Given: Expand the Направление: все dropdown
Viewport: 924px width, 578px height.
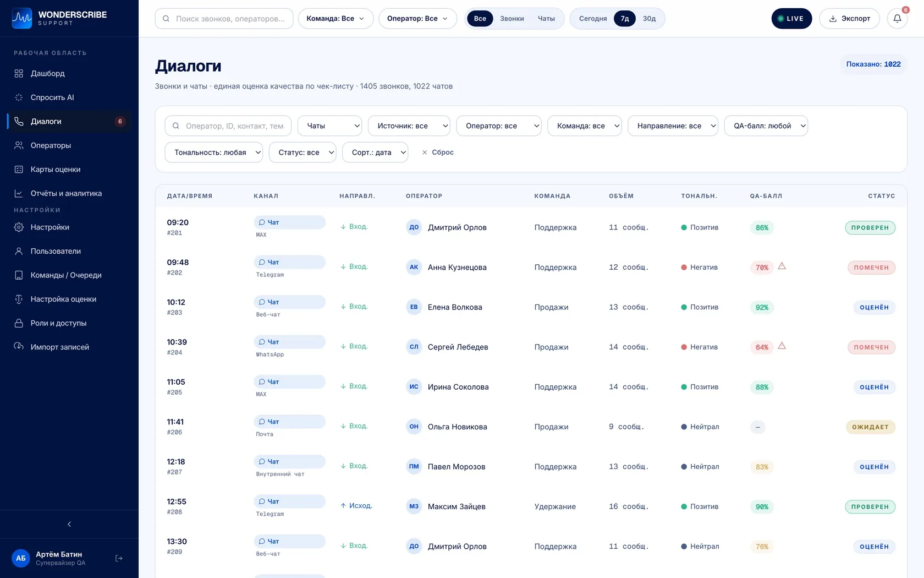Looking at the screenshot, I should [x=673, y=126].
